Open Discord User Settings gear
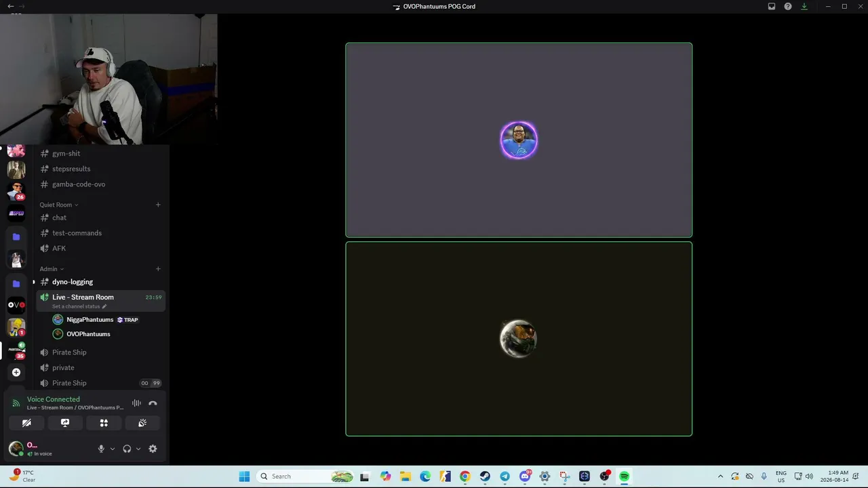This screenshot has width=868, height=488. tap(153, 449)
